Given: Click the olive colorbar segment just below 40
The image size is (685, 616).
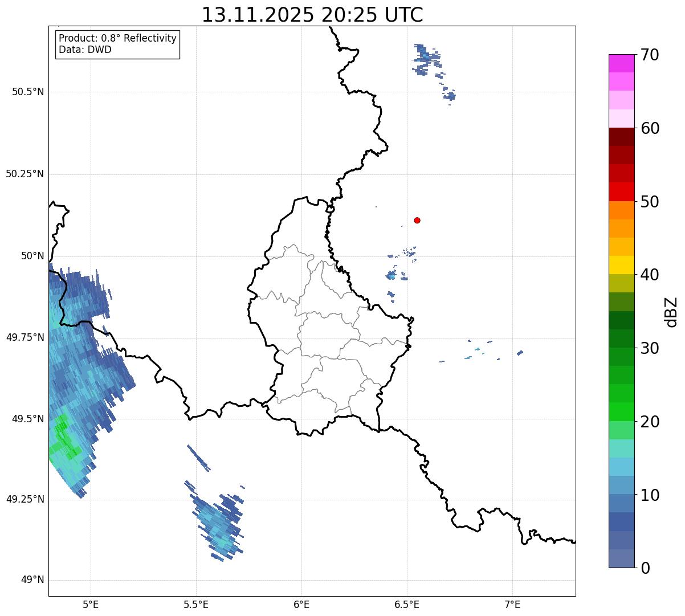Looking at the screenshot, I should pyautogui.click(x=622, y=284).
